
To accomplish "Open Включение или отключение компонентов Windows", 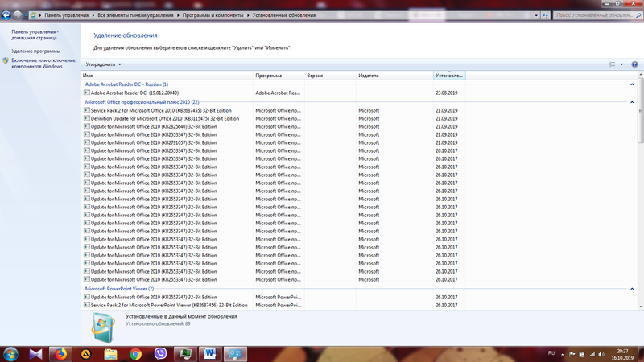I will 43,64.
